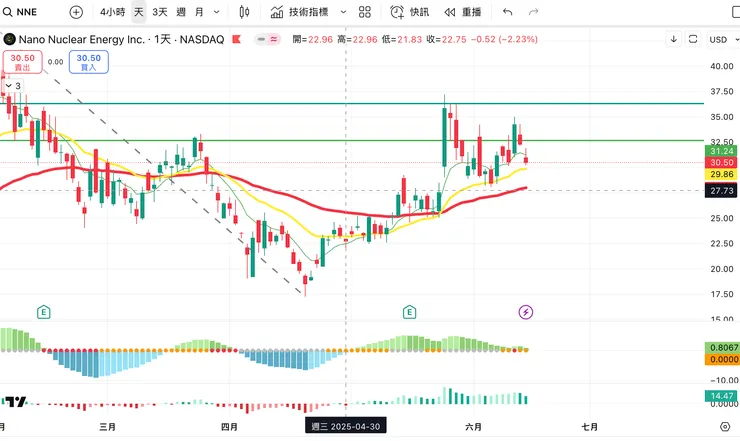Open the layout grid selector
This screenshot has height=441, width=740.
[x=365, y=12]
